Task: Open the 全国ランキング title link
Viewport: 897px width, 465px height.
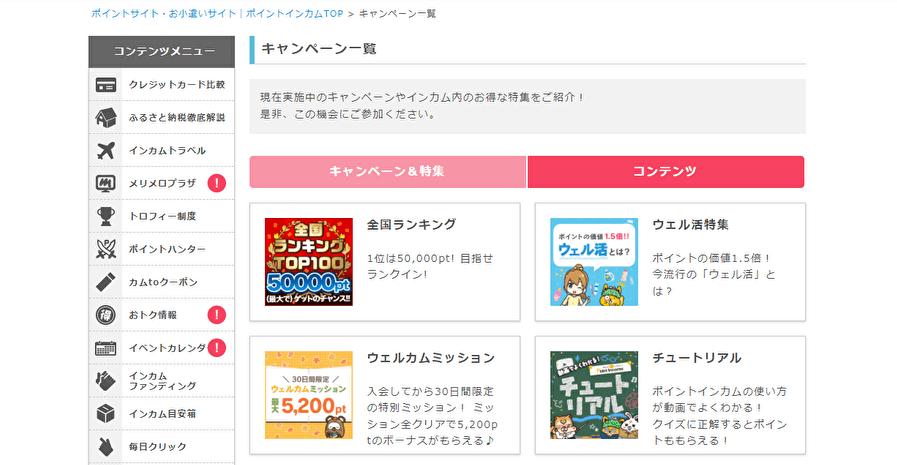Action: pos(411,225)
